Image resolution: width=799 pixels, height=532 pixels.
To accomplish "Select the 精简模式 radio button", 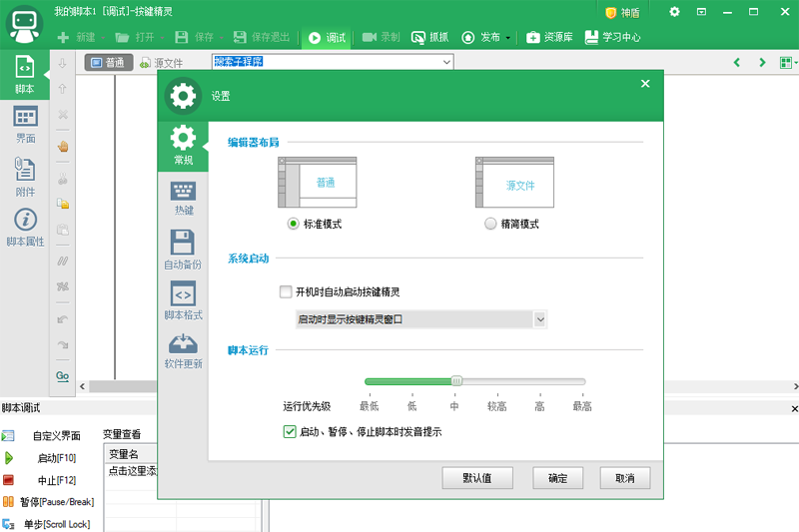I will (490, 225).
